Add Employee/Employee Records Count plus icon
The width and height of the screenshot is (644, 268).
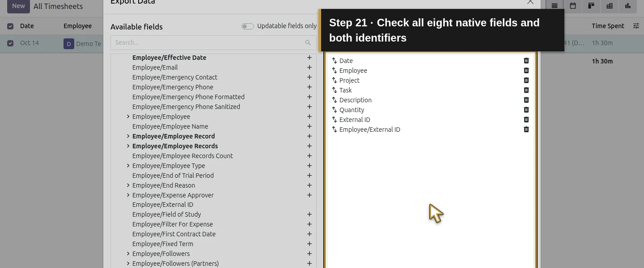(309, 156)
